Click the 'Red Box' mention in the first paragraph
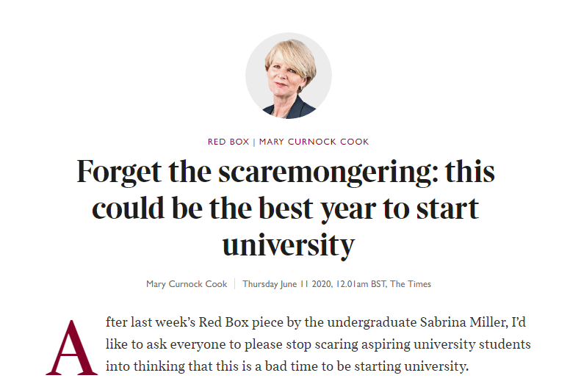Image resolution: width=581 pixels, height=392 pixels. tap(223, 322)
